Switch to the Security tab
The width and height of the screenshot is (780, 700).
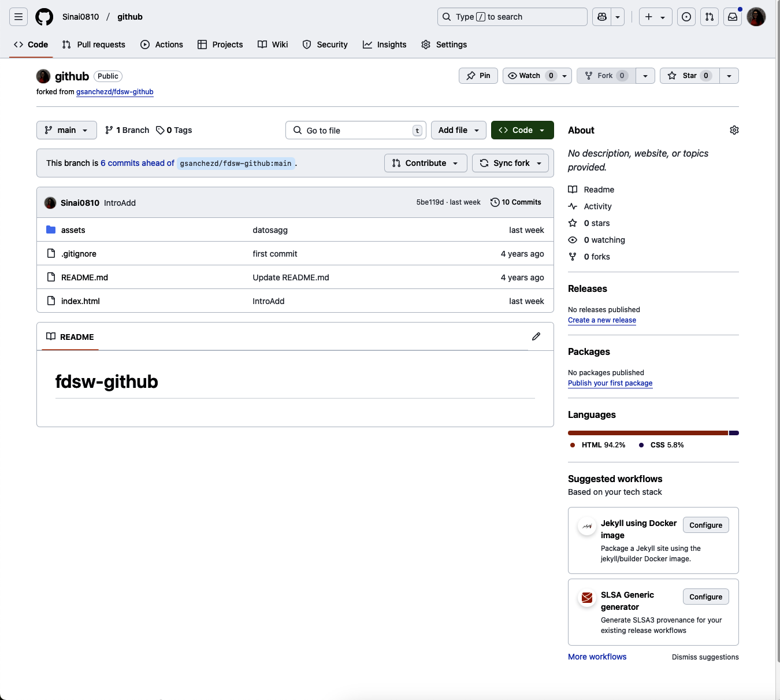(x=325, y=45)
